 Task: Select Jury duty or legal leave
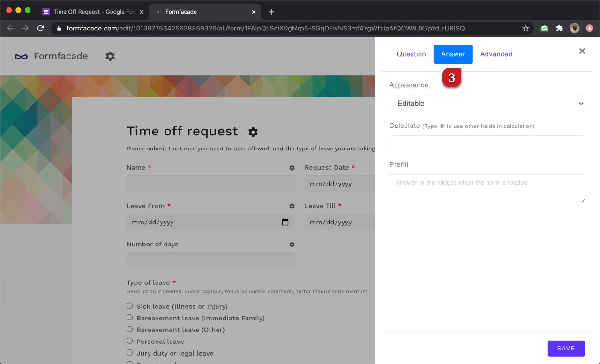pos(129,353)
